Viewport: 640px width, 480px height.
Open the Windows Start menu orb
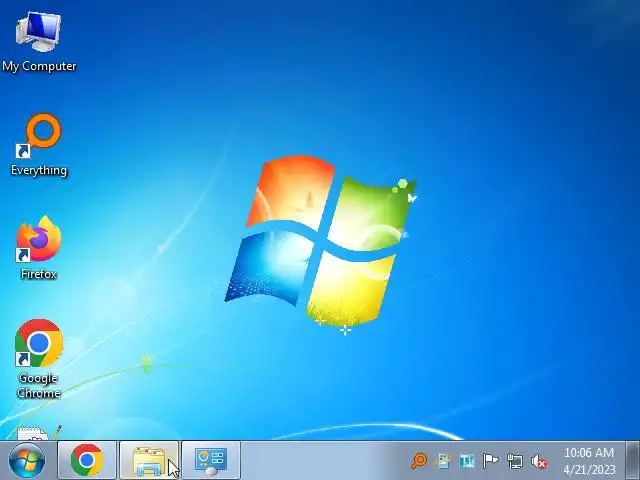[x=27, y=460]
